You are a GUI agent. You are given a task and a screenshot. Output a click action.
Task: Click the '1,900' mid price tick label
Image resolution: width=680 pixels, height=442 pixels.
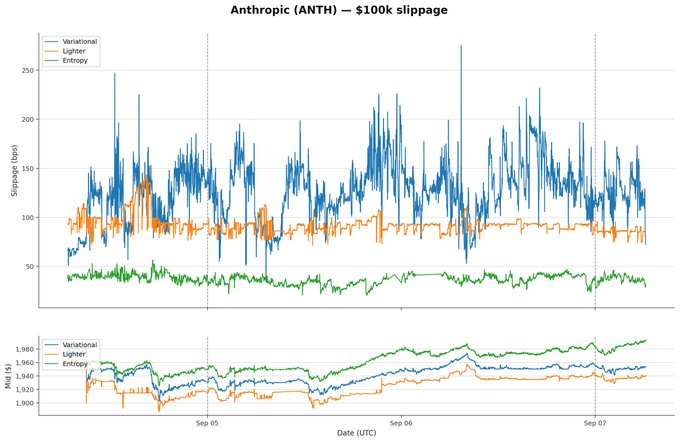click(25, 403)
